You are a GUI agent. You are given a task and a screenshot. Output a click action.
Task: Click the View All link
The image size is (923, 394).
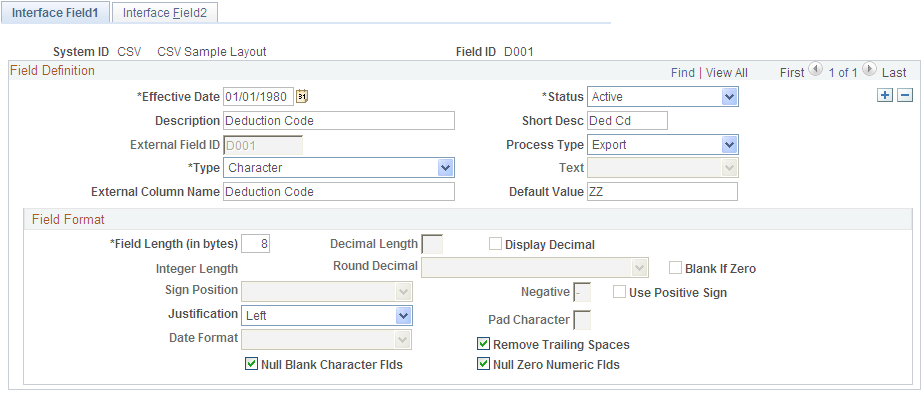click(727, 72)
